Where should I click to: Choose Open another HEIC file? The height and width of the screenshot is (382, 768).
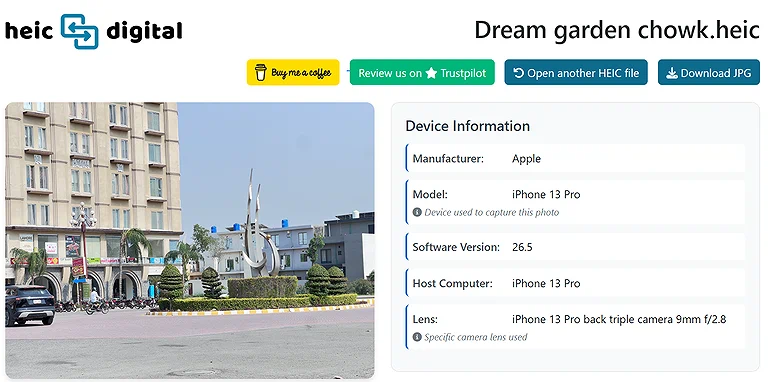576,72
